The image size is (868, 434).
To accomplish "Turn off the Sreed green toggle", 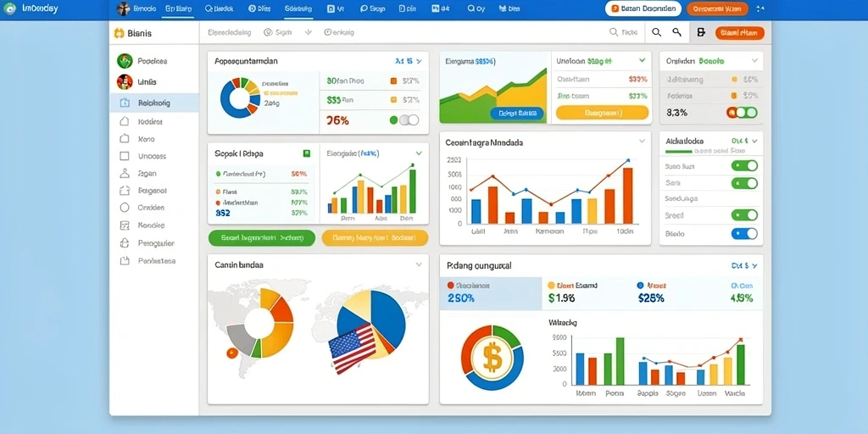I will point(744,215).
